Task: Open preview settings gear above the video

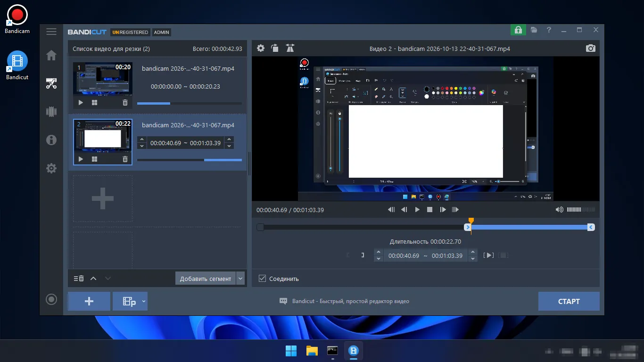Action: (x=261, y=48)
